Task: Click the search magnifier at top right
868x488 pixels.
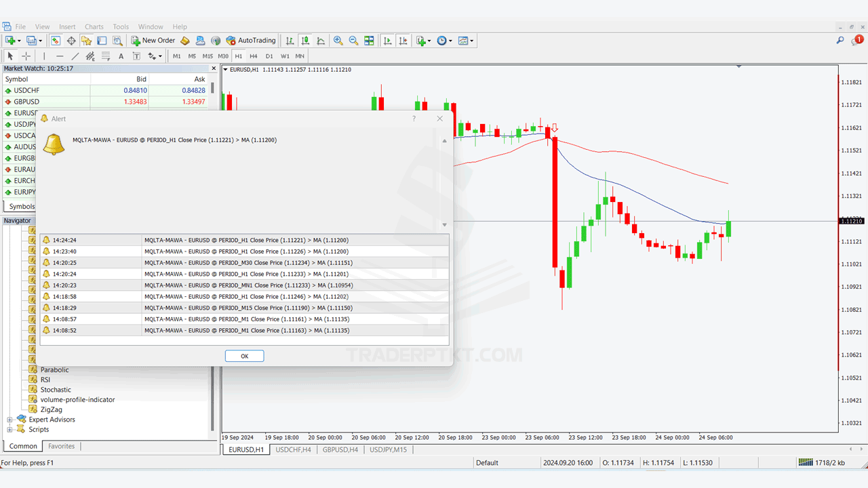Action: click(x=840, y=41)
